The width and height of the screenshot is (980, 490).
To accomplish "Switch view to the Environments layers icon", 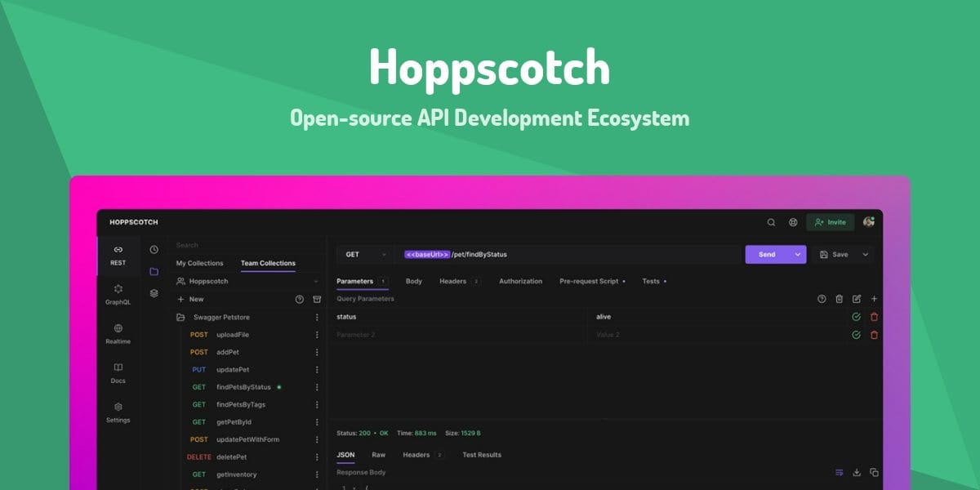I will (x=154, y=292).
